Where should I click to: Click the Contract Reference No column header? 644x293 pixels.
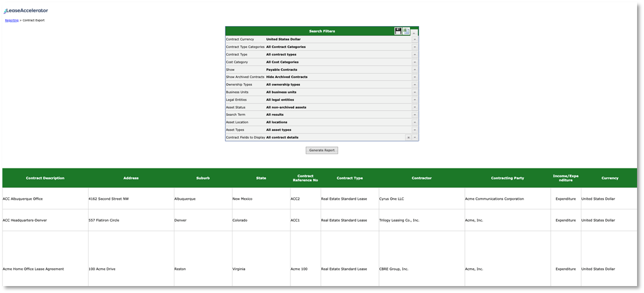click(305, 178)
